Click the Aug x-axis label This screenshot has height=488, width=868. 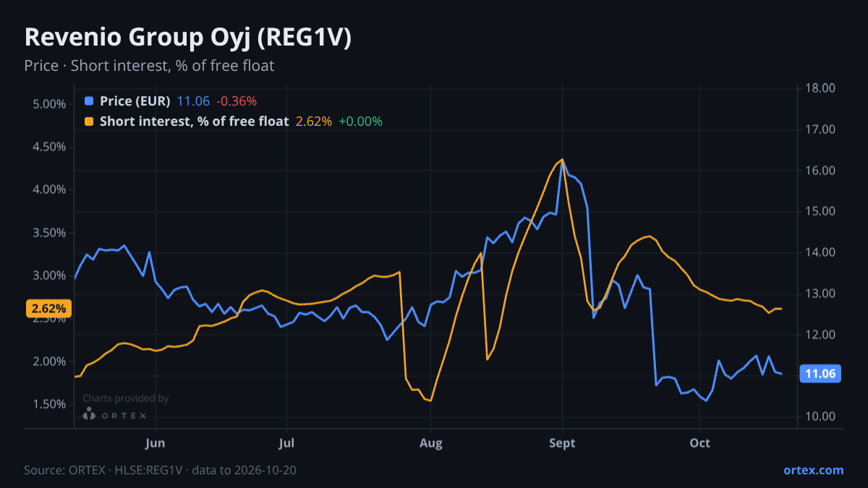430,442
